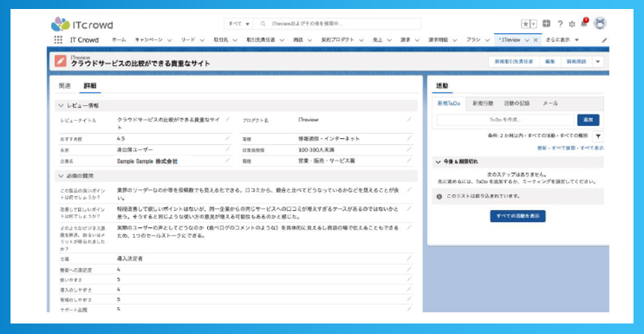644x334 pixels.
Task: Select the 詳細 tab
Action: 90,86
